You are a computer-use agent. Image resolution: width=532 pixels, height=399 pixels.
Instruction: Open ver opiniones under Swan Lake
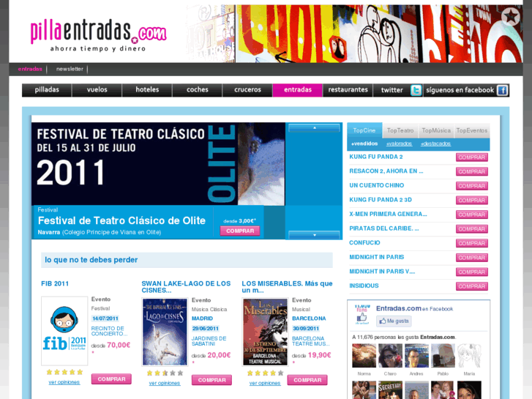(x=165, y=383)
